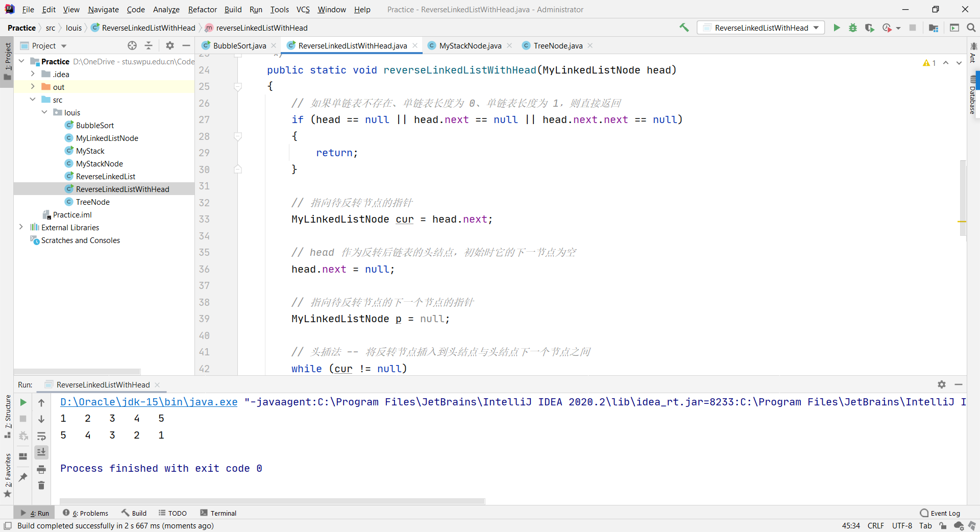Screen dimensions: 980x532
Task: Toggle Soft-Wrap in the Run console
Action: [x=41, y=436]
